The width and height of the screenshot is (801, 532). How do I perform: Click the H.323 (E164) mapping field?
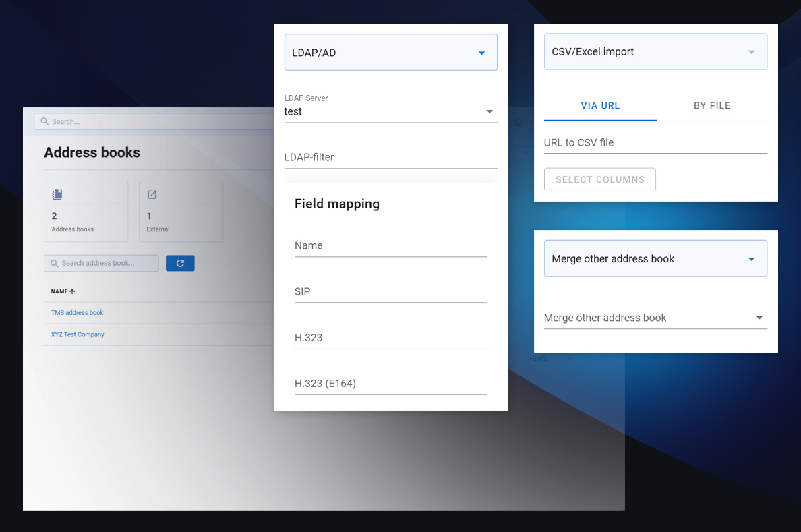point(390,384)
